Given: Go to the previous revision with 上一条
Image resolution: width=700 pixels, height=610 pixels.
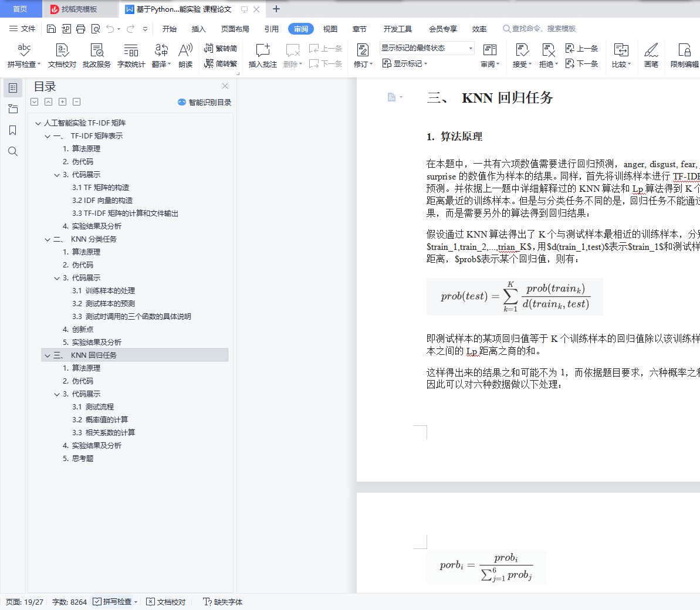Looking at the screenshot, I should coord(581,48).
